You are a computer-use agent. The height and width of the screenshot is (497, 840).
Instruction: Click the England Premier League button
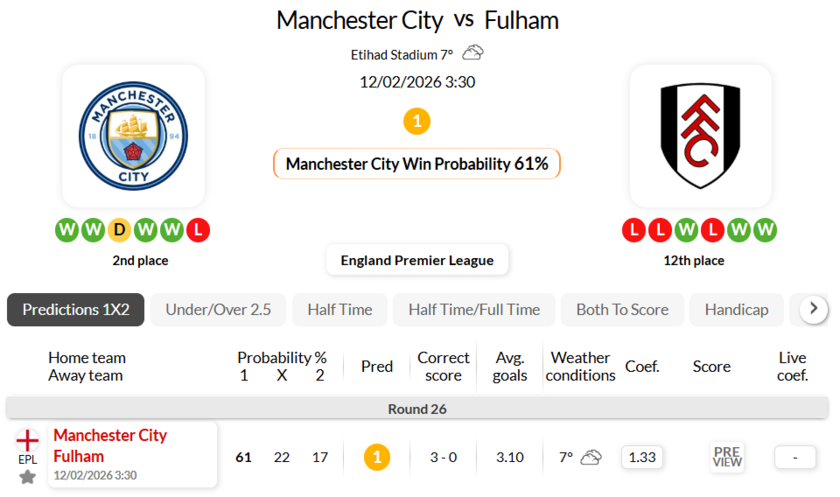(417, 260)
